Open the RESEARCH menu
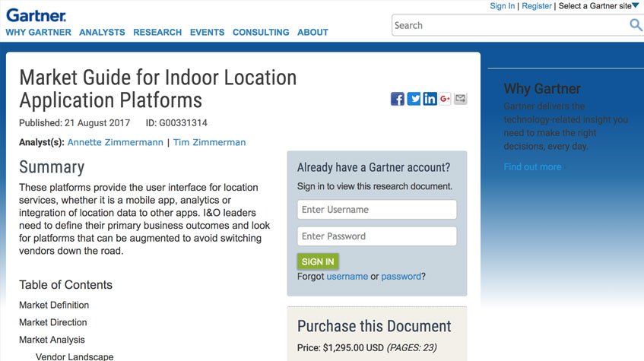The height and width of the screenshot is (361, 644). point(157,32)
